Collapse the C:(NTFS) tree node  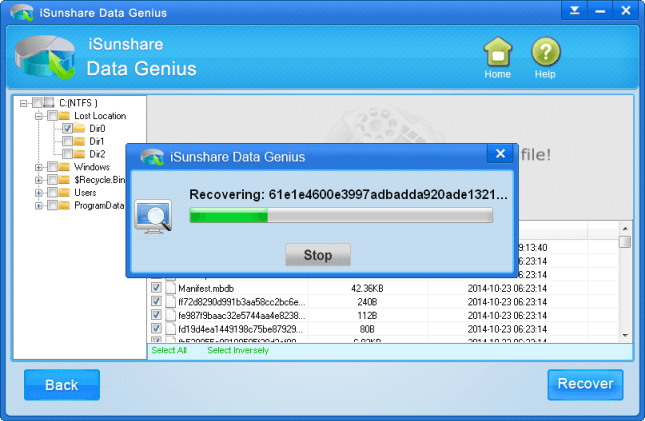click(x=23, y=103)
